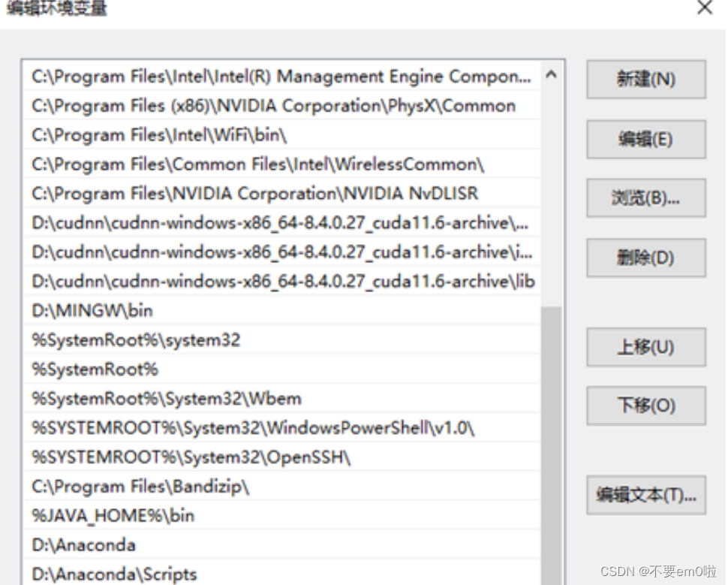The width and height of the screenshot is (728, 585).
Task: Delete the entry with 删除(D)
Action: point(646,258)
